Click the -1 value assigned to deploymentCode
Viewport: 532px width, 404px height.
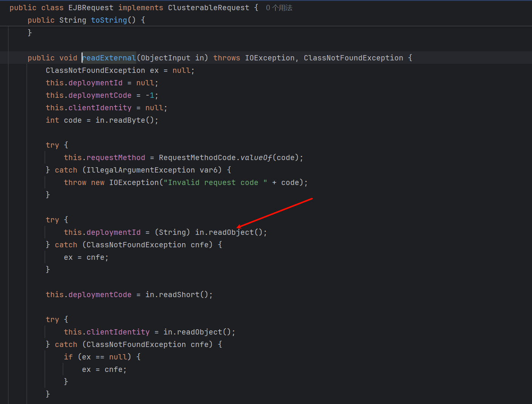coord(150,95)
